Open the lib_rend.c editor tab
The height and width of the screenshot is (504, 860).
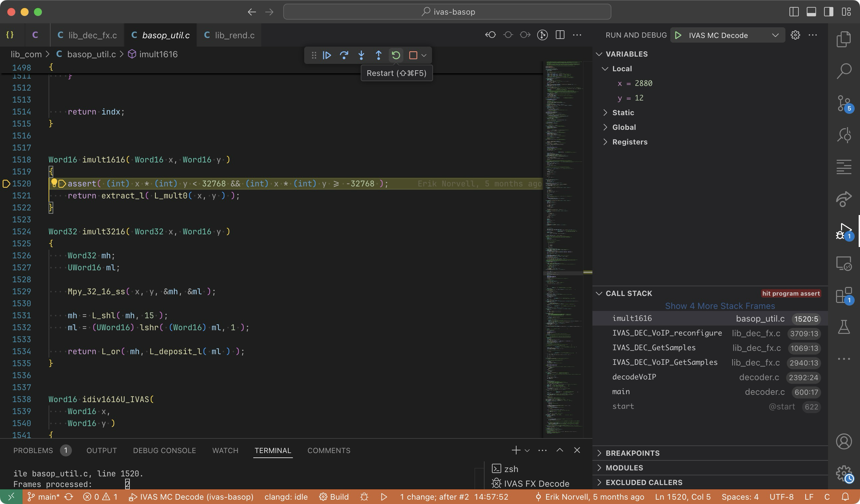pos(234,36)
